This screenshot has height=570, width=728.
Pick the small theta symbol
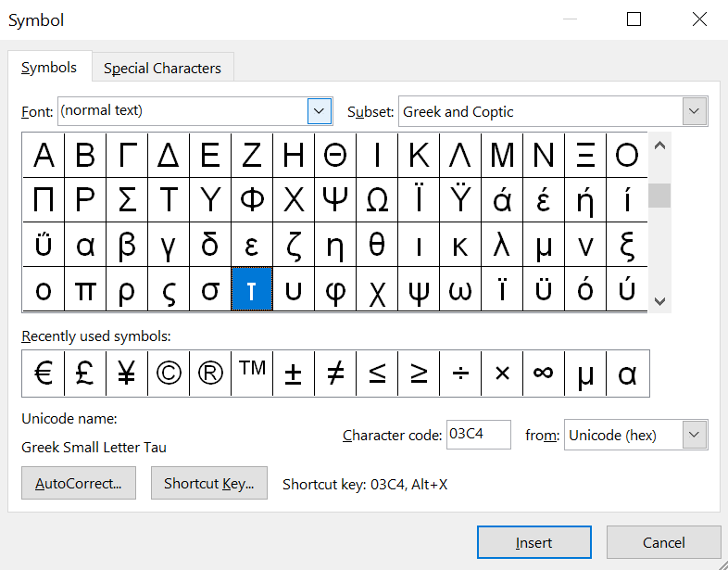(x=377, y=245)
